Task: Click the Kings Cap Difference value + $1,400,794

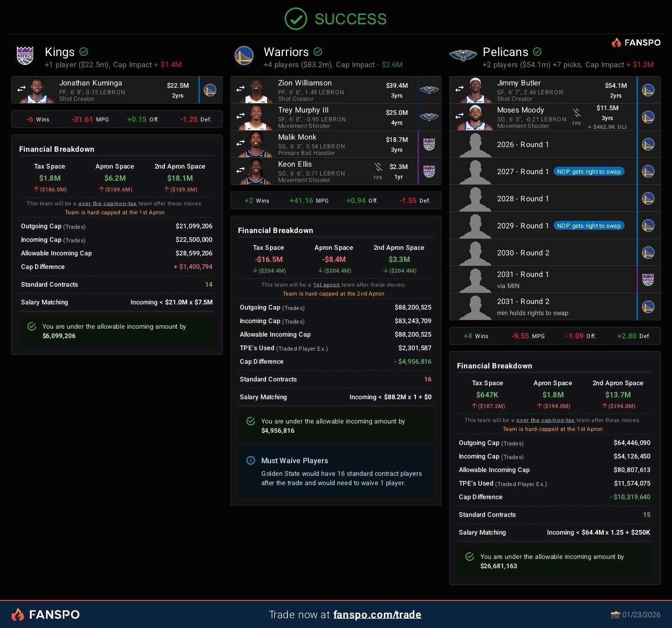Action: [x=193, y=267]
